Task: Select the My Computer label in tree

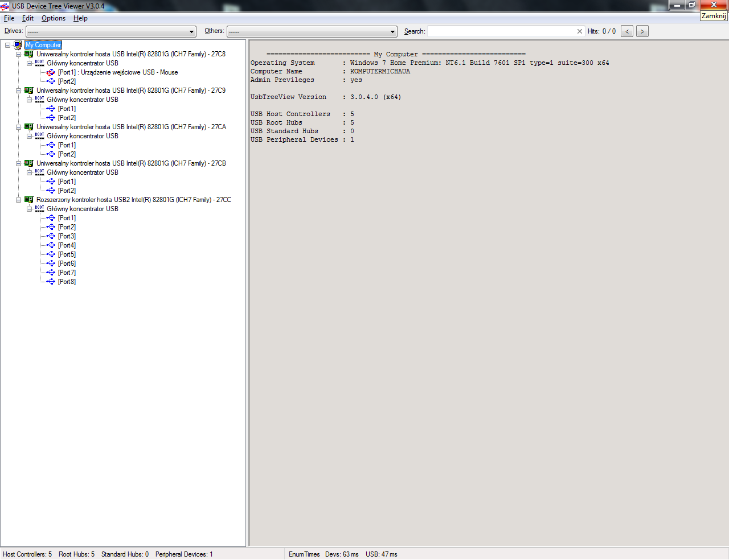Action: tap(43, 45)
